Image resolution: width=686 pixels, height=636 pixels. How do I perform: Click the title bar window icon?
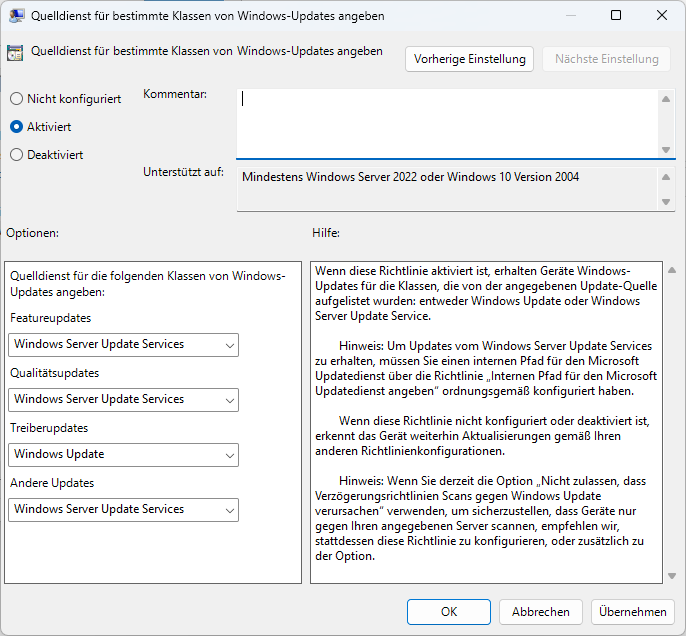coord(17,16)
